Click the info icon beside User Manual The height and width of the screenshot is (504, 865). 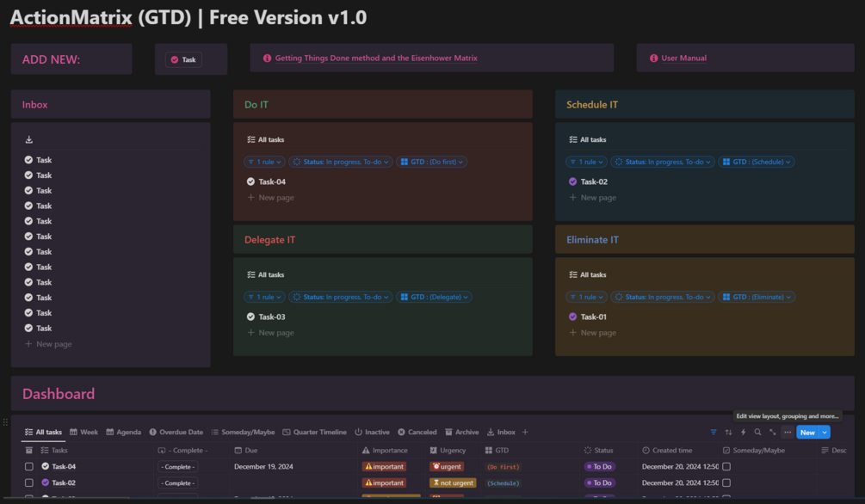pos(654,58)
